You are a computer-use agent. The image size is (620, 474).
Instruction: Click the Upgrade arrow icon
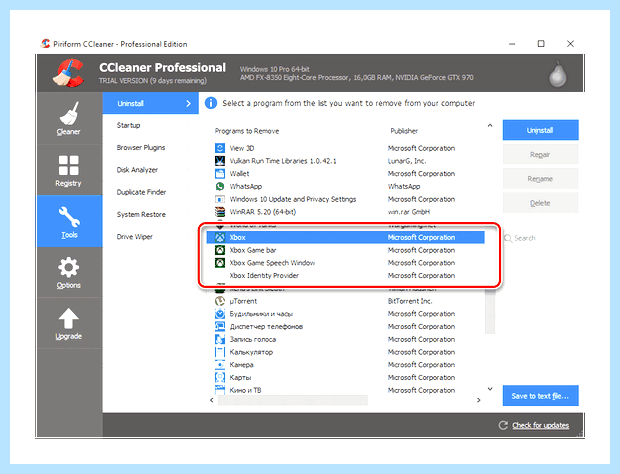(69, 319)
